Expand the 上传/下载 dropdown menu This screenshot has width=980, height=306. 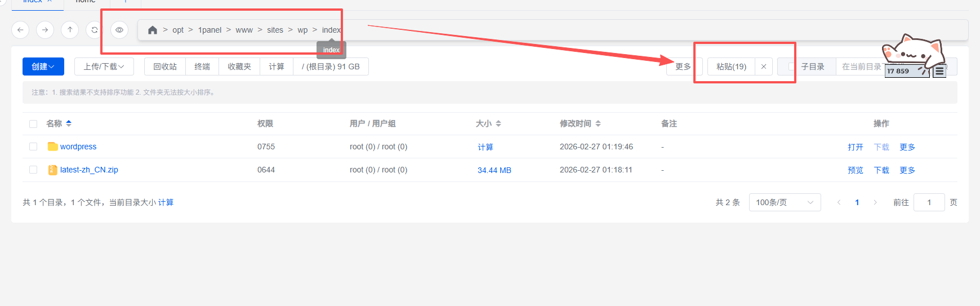(x=104, y=66)
